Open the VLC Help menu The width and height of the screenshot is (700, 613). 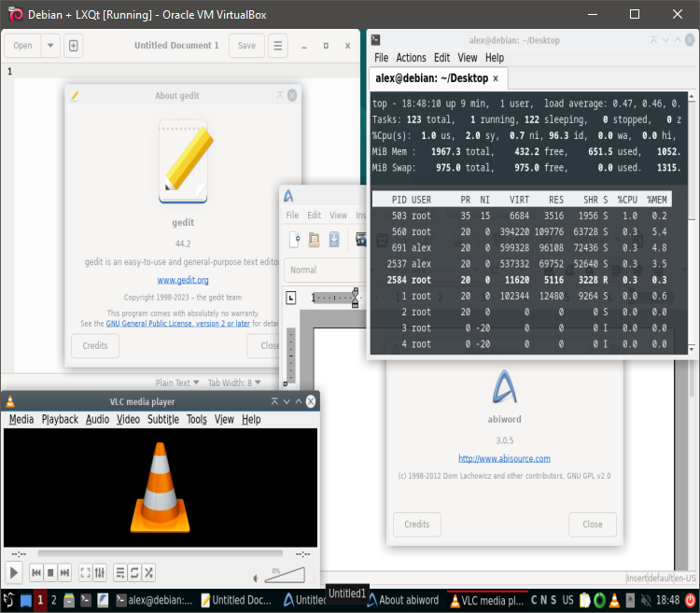coord(251,419)
